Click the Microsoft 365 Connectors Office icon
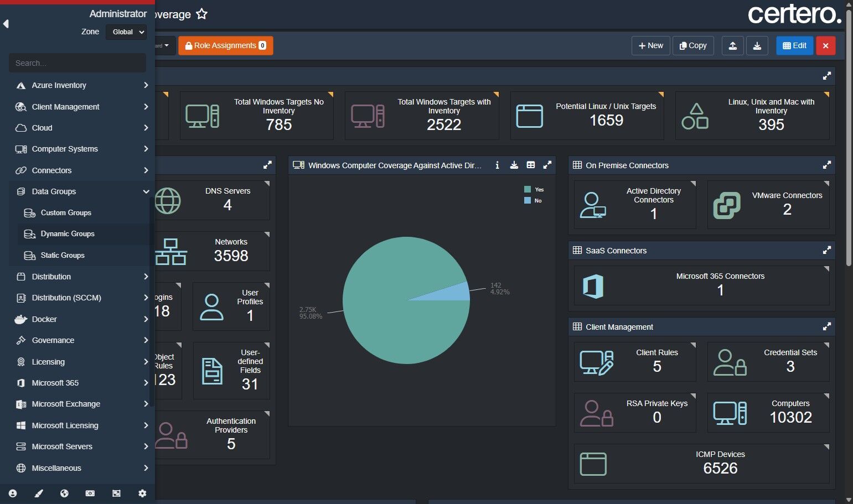 click(593, 287)
